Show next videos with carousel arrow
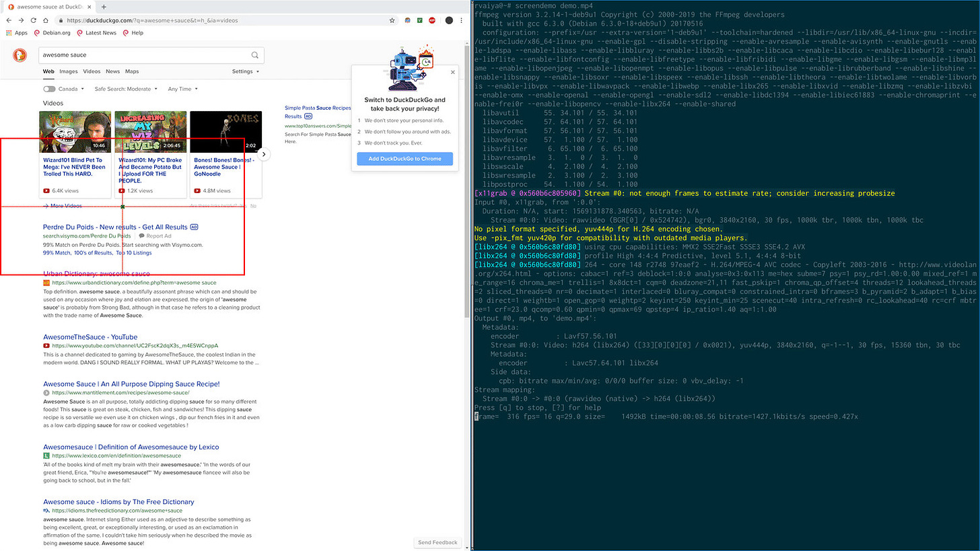Screen dimensions: 980x551 tap(265, 154)
